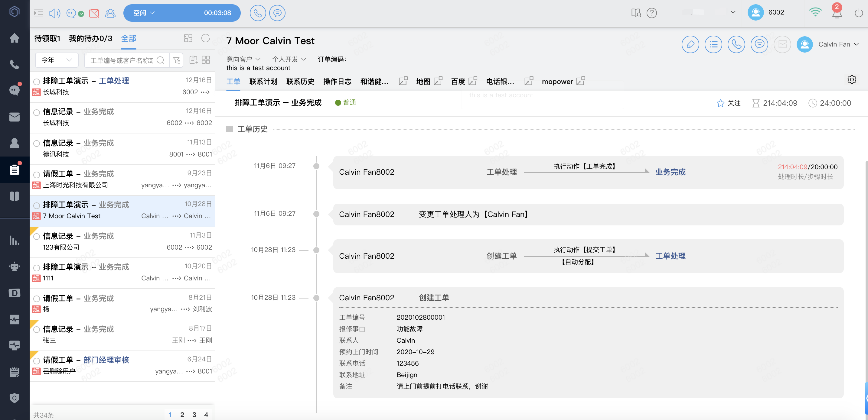Open the chat robot sidebar icon
This screenshot has height=420, width=868.
[14, 90]
